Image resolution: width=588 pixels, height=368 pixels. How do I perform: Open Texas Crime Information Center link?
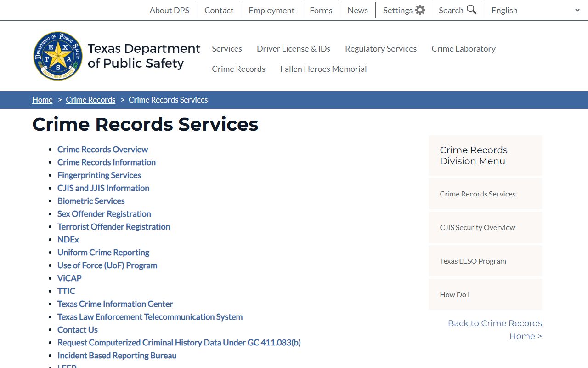click(115, 304)
